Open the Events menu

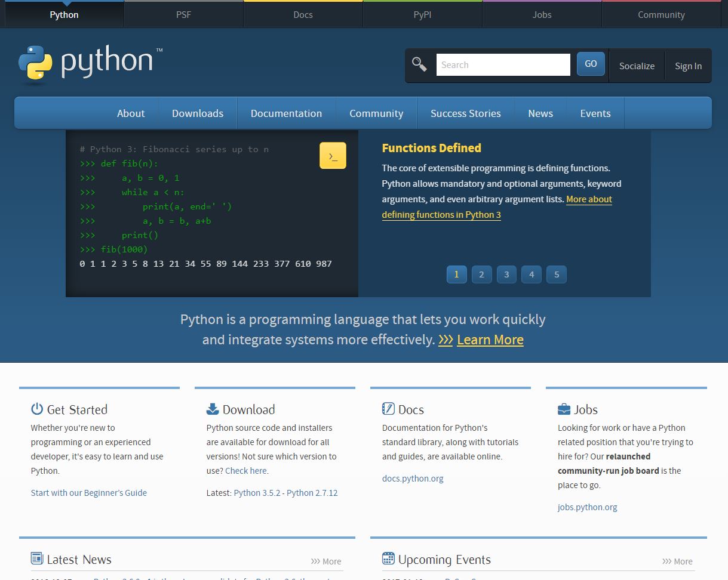[x=595, y=113]
